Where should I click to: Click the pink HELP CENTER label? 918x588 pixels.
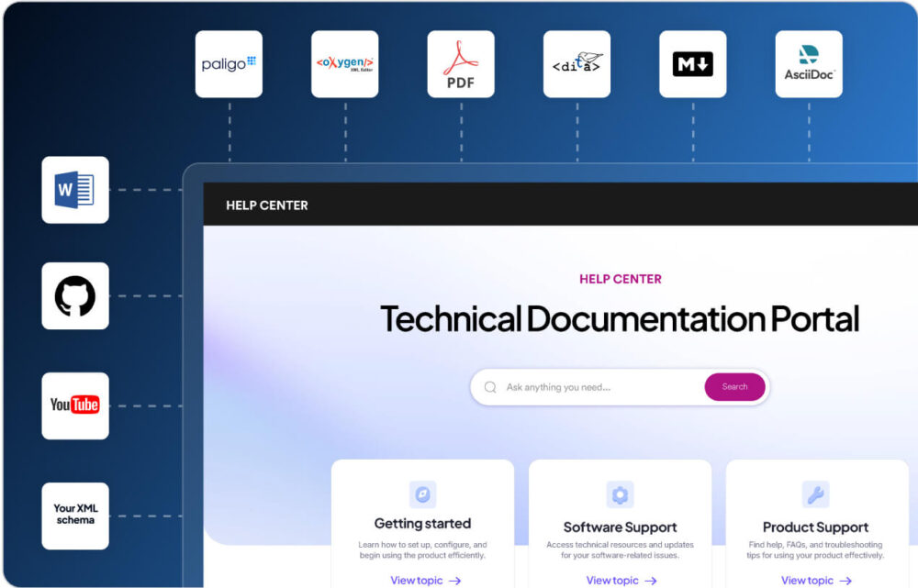(x=620, y=279)
